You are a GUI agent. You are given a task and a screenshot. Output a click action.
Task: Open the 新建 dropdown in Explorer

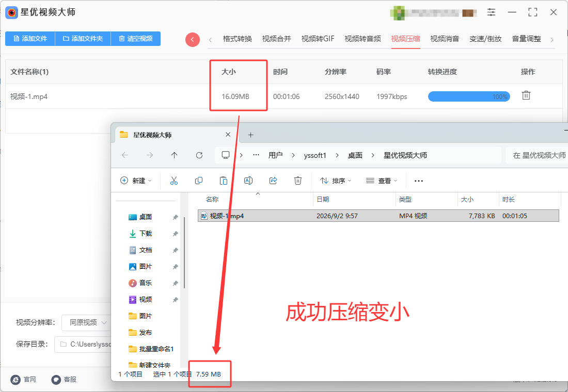135,181
